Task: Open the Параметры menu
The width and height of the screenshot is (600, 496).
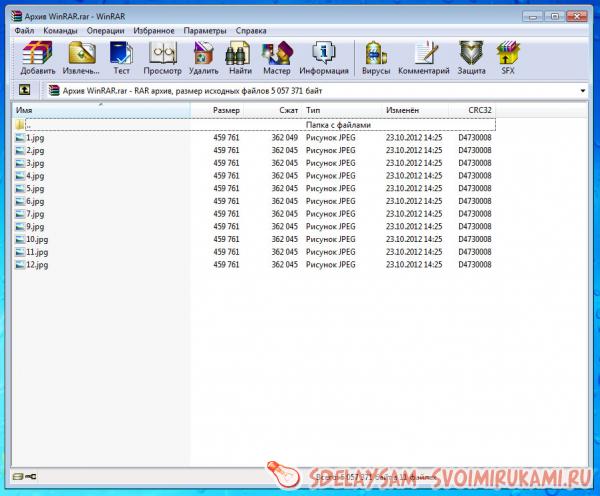Action: [x=203, y=31]
